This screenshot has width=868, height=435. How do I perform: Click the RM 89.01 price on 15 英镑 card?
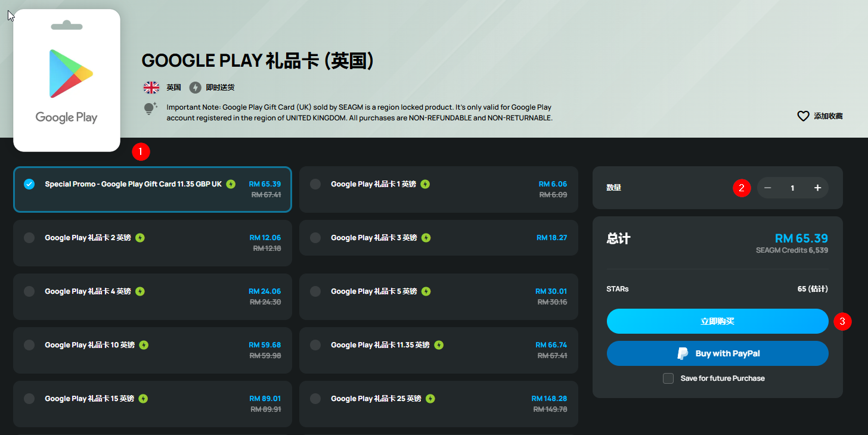[x=265, y=399]
